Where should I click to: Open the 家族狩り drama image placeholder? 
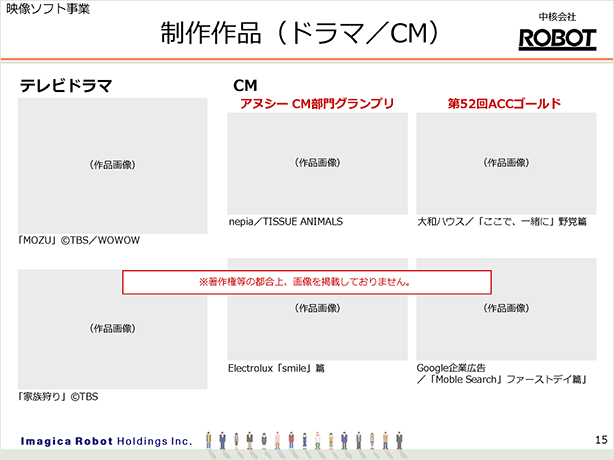coord(112,329)
